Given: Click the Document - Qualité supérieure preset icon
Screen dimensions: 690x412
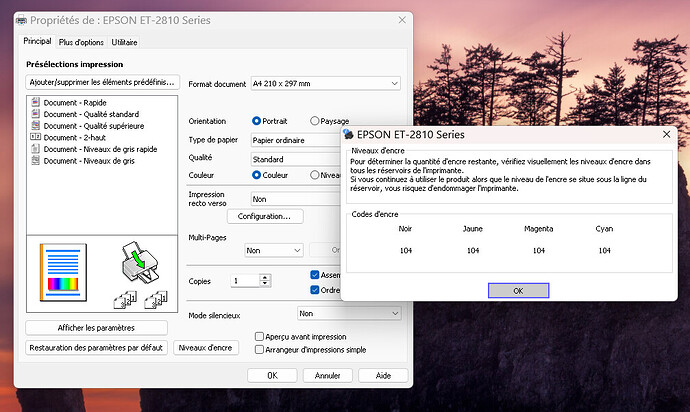Looking at the screenshot, I should (x=36, y=125).
